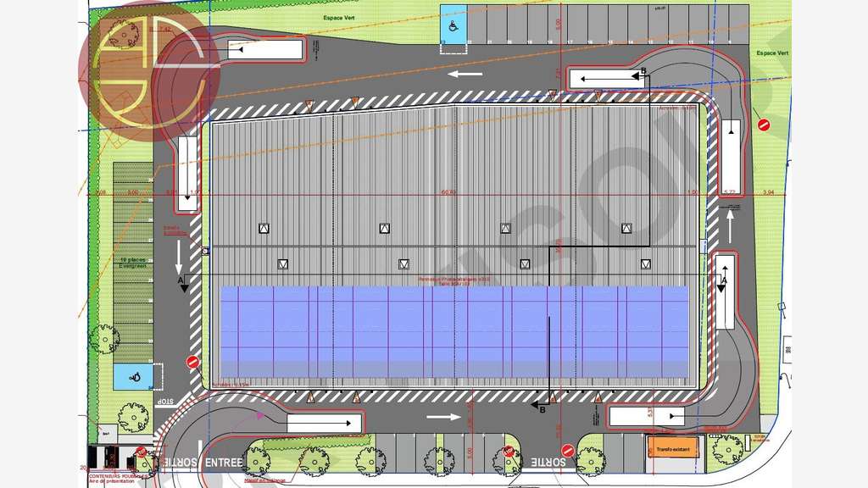868x488 pixels.
Task: Click the white truck outline above the Transfo box
Action: (x=647, y=416)
